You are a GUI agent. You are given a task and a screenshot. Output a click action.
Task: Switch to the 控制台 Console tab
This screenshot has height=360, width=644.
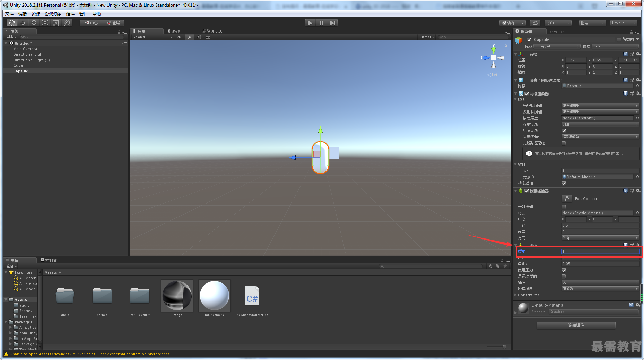(49, 260)
